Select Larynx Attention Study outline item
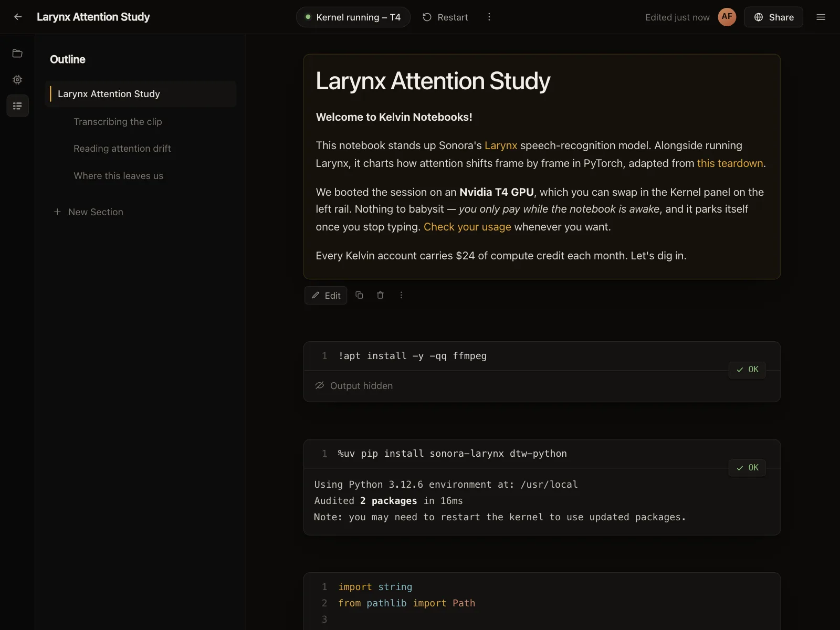 [x=141, y=94]
